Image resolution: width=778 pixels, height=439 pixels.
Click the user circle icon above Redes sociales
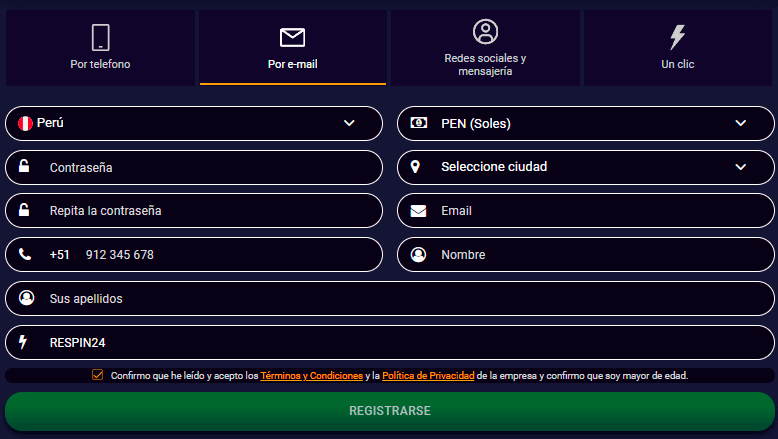coord(485,32)
